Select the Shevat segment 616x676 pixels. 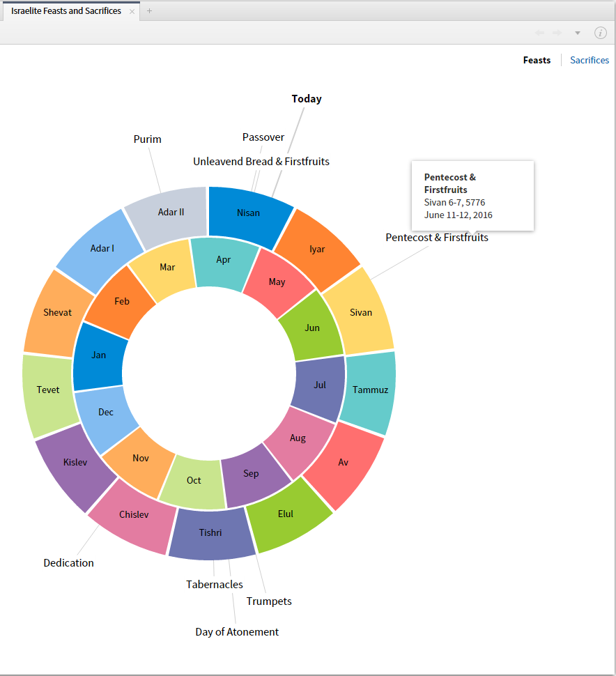click(57, 313)
